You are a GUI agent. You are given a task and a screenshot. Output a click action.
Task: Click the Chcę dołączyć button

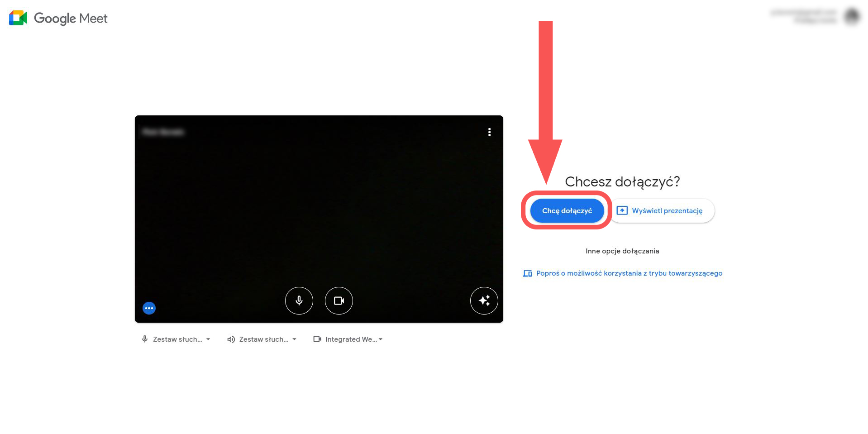pos(567,211)
